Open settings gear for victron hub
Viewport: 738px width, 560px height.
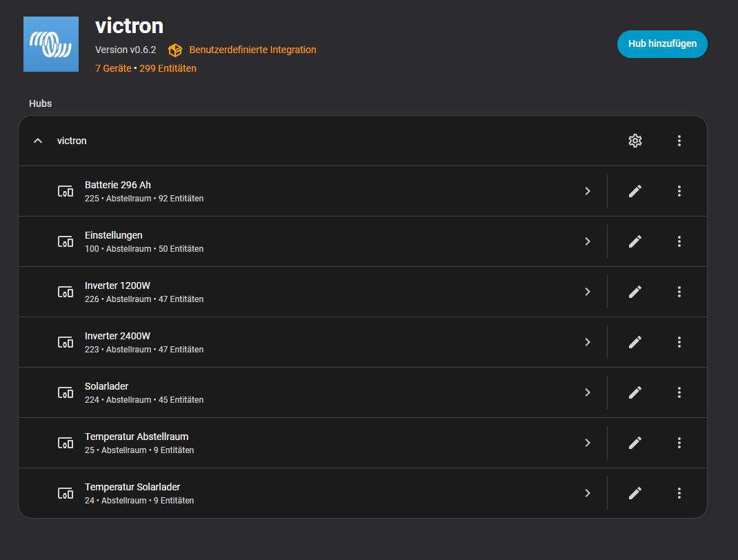point(635,141)
